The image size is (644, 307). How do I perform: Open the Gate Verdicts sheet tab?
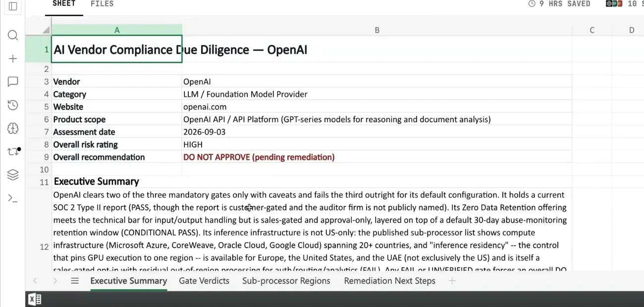[x=204, y=281]
